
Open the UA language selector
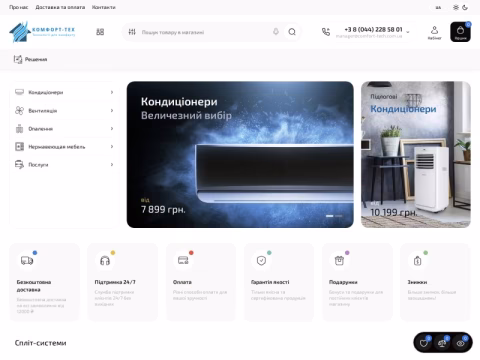tap(438, 7)
